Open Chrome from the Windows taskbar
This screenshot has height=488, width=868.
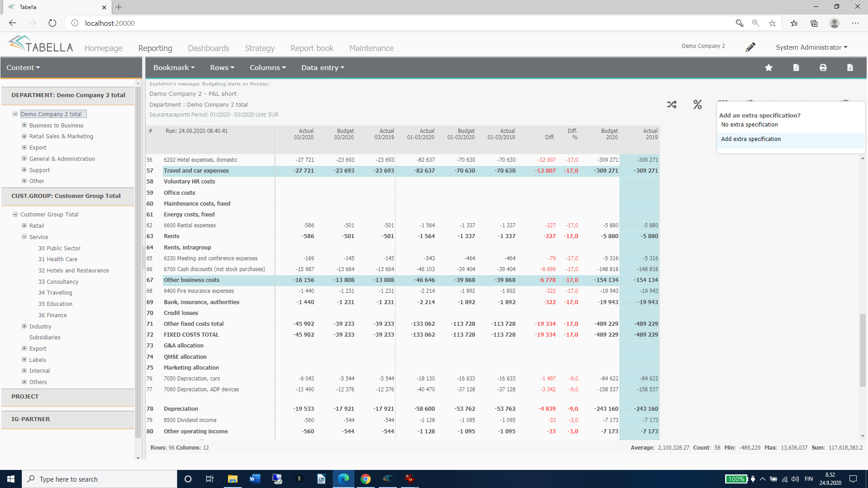(365, 479)
